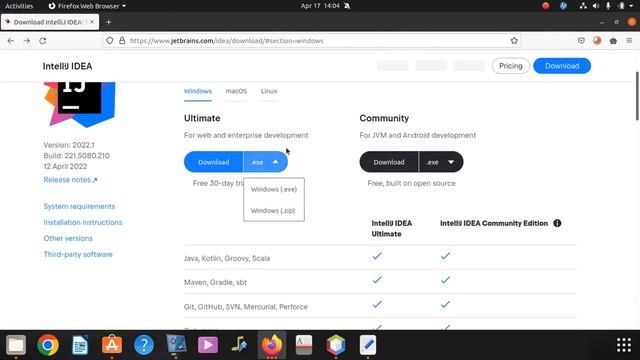Switch to the Windows platform tab
The height and width of the screenshot is (360, 640).
[198, 91]
